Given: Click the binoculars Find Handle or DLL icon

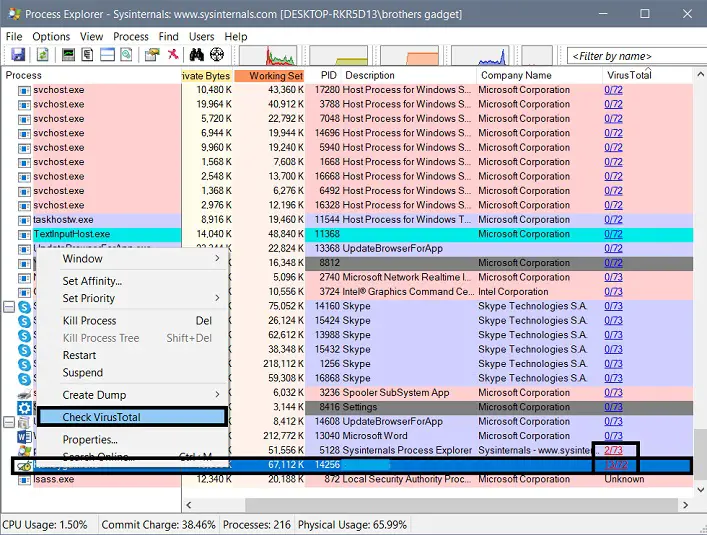Looking at the screenshot, I should 197,55.
